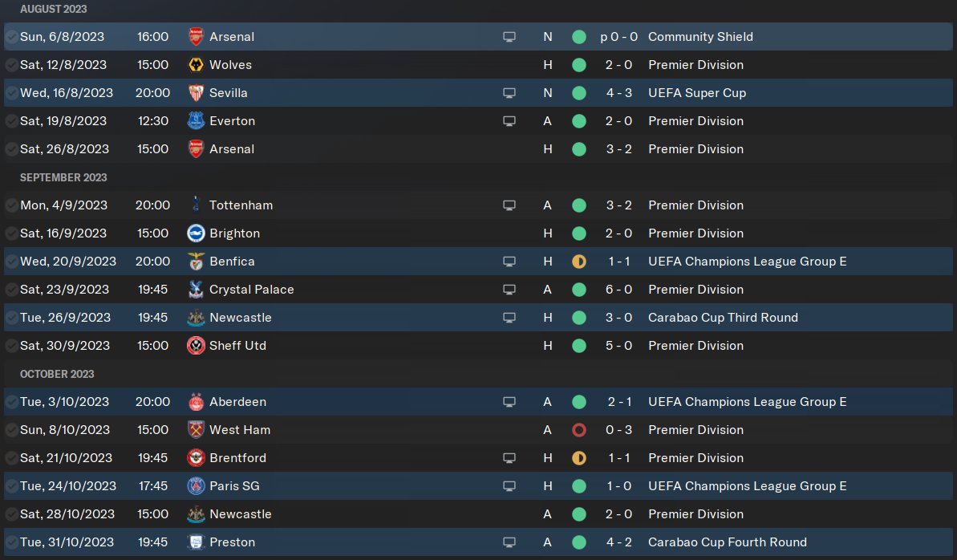Collapse the OCTOBER 2023 section header
This screenshot has height=560, width=957.
pyautogui.click(x=57, y=375)
